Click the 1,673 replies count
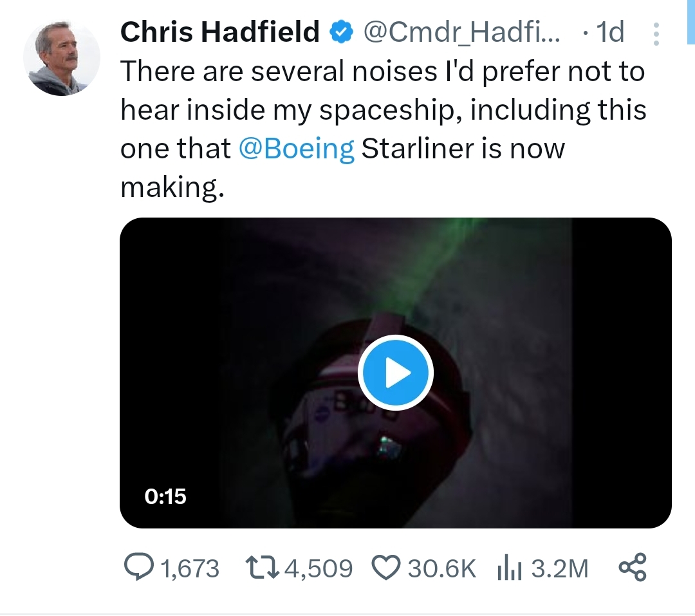This screenshot has height=616, width=695. tap(190, 568)
